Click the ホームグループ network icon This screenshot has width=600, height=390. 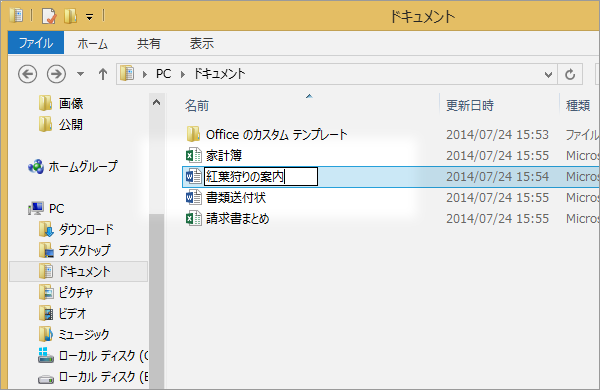coord(36,166)
